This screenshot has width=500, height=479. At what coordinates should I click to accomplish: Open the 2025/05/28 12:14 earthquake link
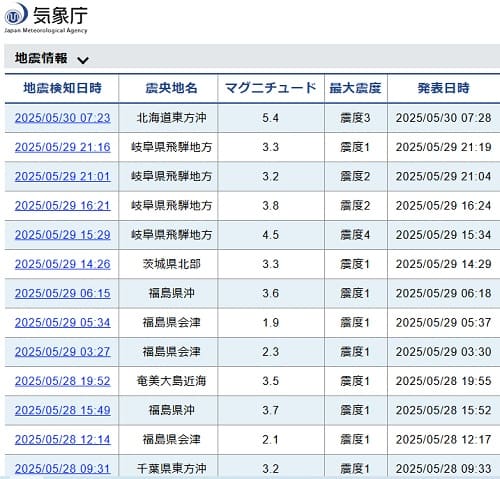coord(62,439)
